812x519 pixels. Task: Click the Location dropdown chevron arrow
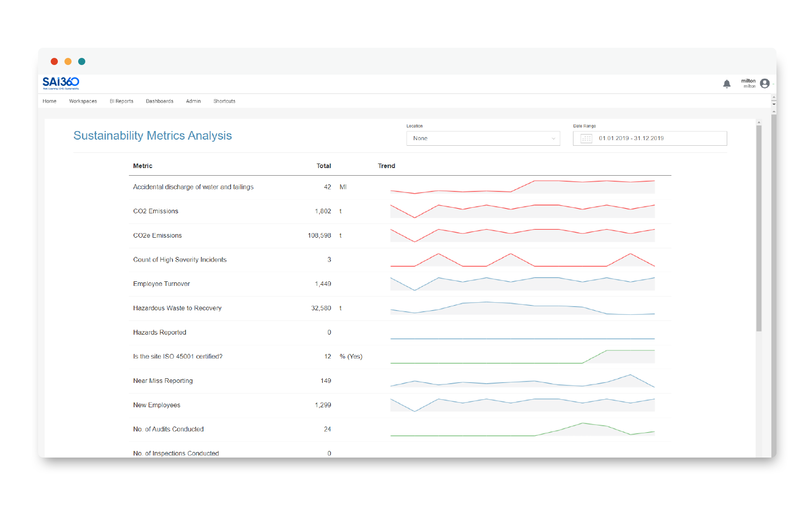pyautogui.click(x=552, y=138)
